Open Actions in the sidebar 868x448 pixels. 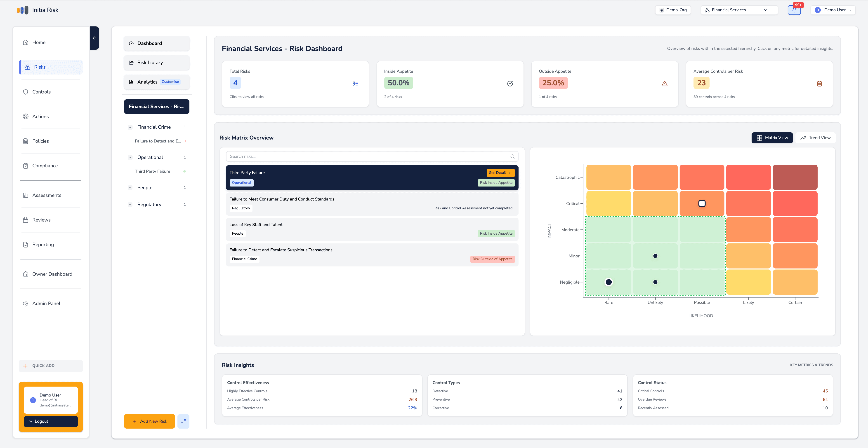51,117
